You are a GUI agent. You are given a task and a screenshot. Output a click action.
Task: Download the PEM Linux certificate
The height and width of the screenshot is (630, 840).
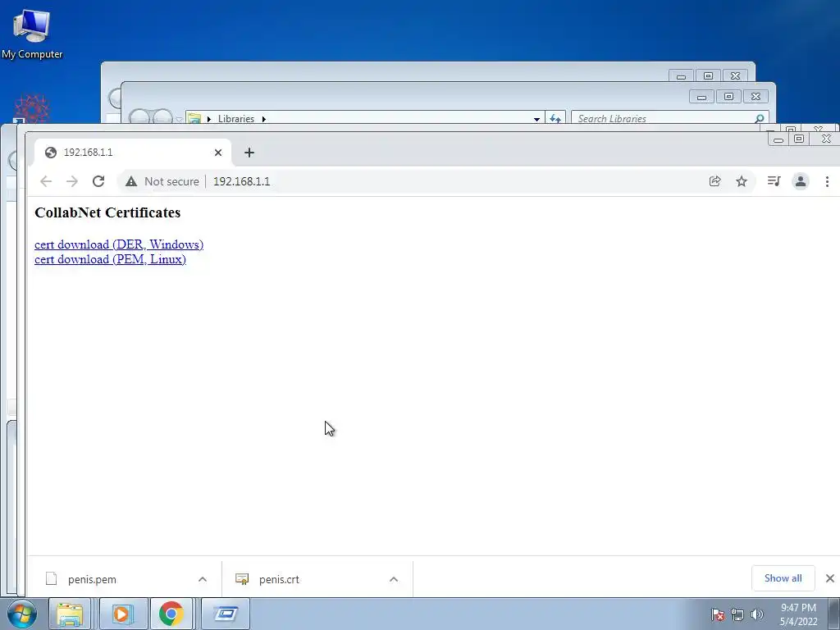(x=111, y=259)
